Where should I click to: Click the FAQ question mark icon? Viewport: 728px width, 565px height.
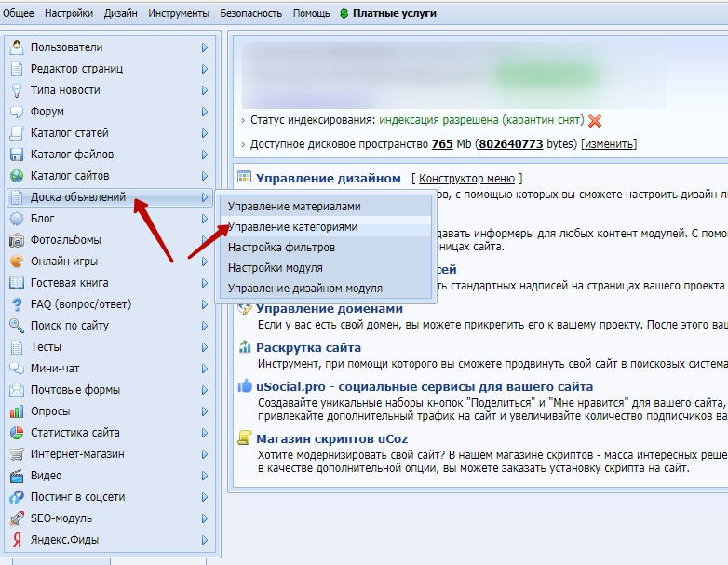click(x=17, y=304)
